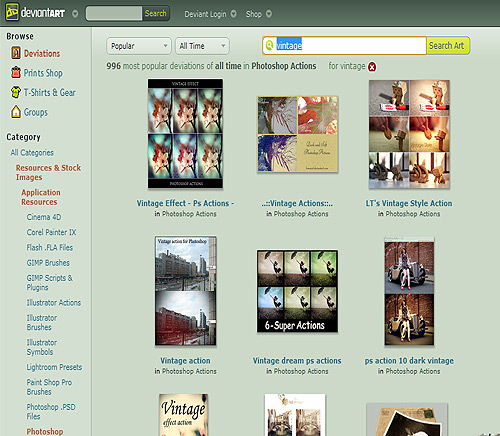500x436 pixels.
Task: Open T-Shirts & Gear link
Action: point(50,92)
